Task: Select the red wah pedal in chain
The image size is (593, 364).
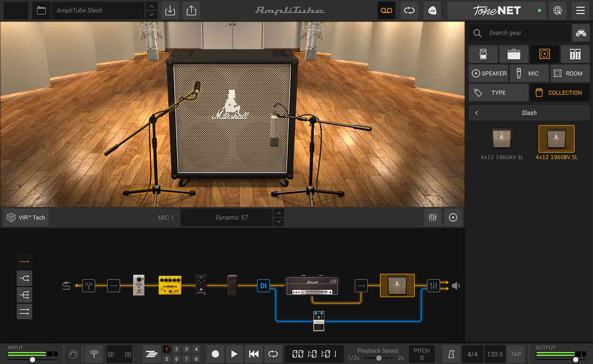Action: pyautogui.click(x=232, y=285)
